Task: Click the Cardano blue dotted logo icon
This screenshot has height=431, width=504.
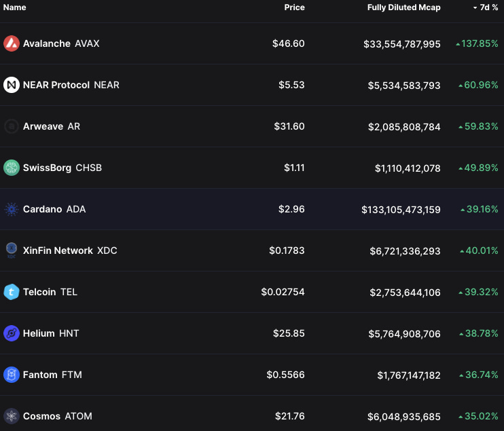Action: pos(12,209)
